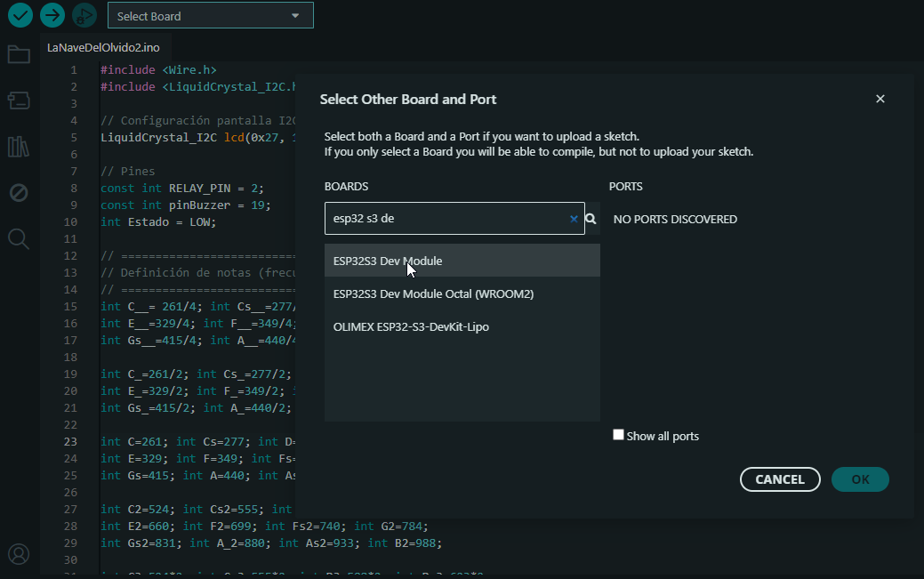
Task: Click code 'const int pinBuzzer = 19;'
Action: pos(186,205)
